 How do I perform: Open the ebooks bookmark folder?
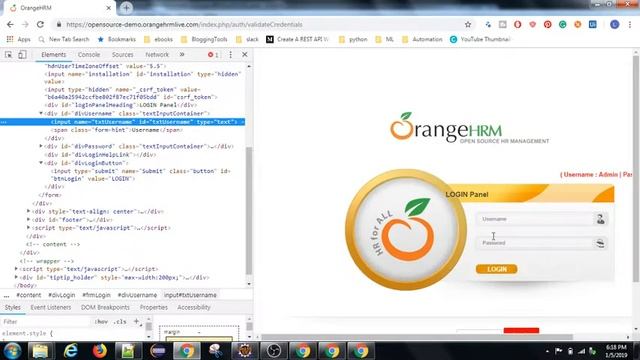tap(158, 39)
